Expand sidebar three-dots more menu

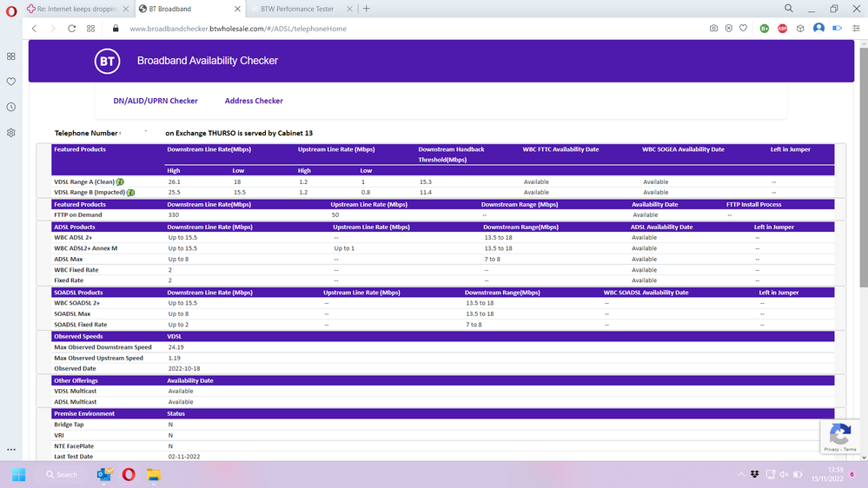(x=11, y=450)
